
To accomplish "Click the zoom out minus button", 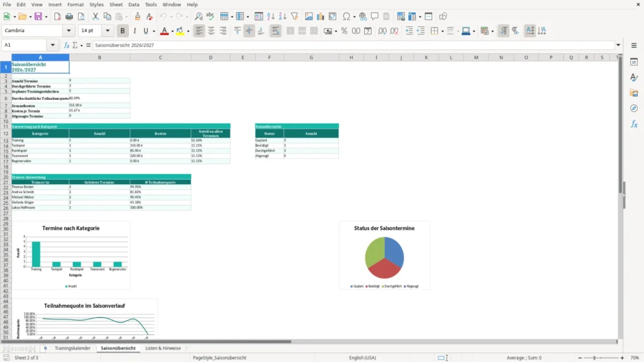I will tap(580, 358).
